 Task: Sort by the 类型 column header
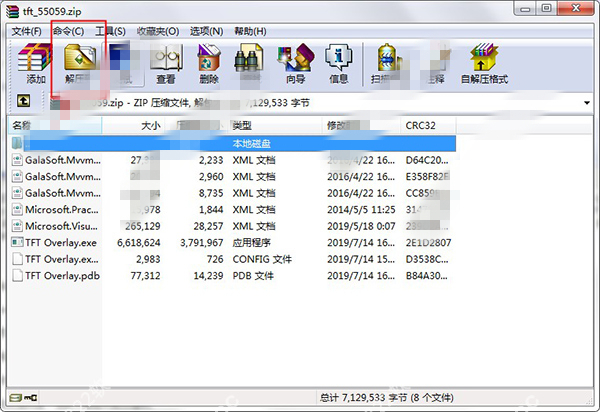coord(276,125)
